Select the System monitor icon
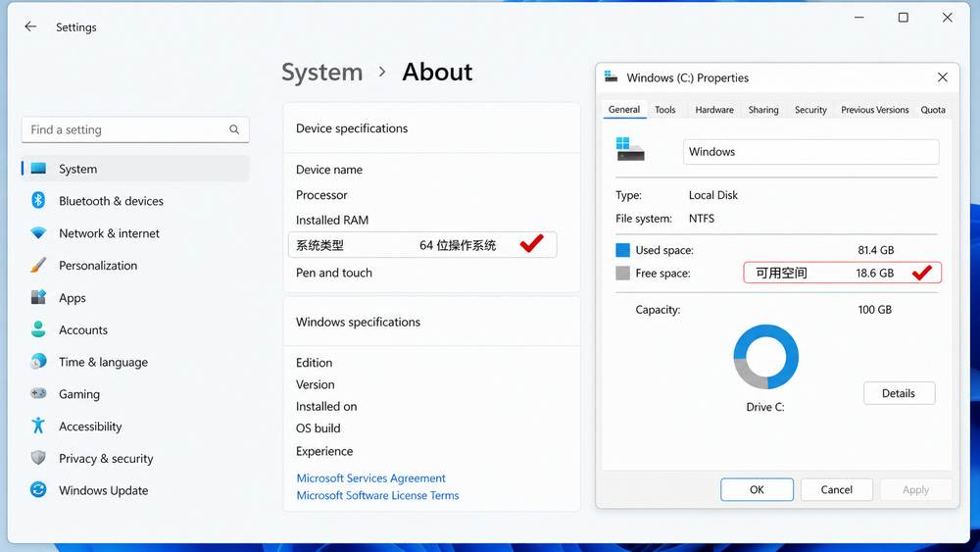The image size is (980, 552). [x=39, y=169]
